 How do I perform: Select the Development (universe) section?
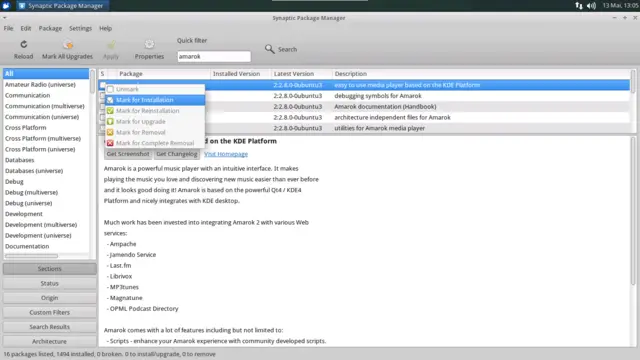(x=46, y=236)
